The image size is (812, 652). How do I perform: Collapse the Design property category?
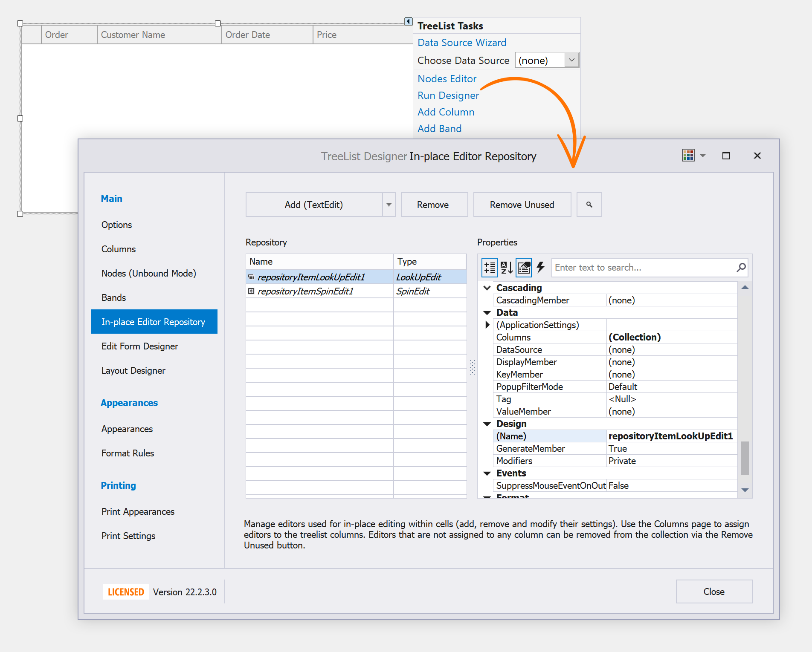coord(487,424)
